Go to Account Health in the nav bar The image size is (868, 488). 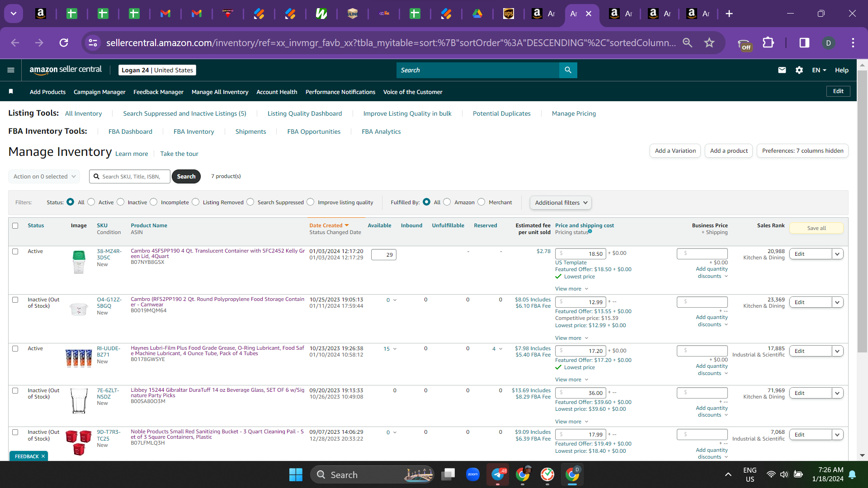tap(277, 92)
